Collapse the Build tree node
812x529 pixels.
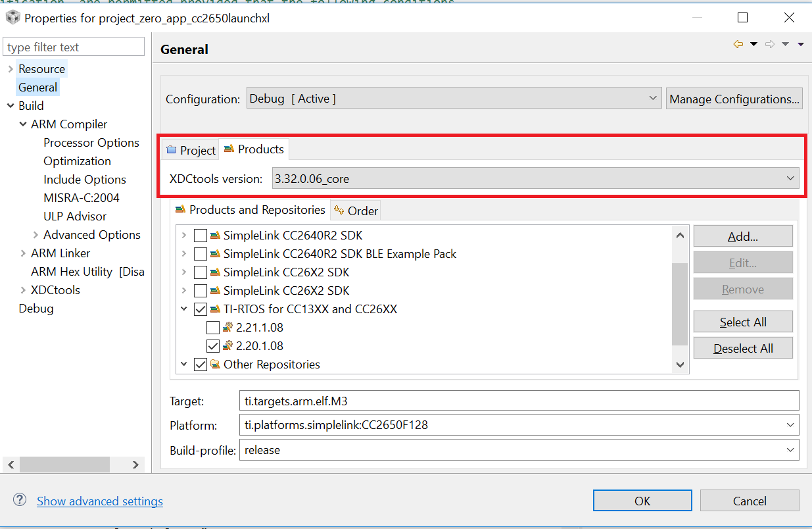click(x=11, y=105)
